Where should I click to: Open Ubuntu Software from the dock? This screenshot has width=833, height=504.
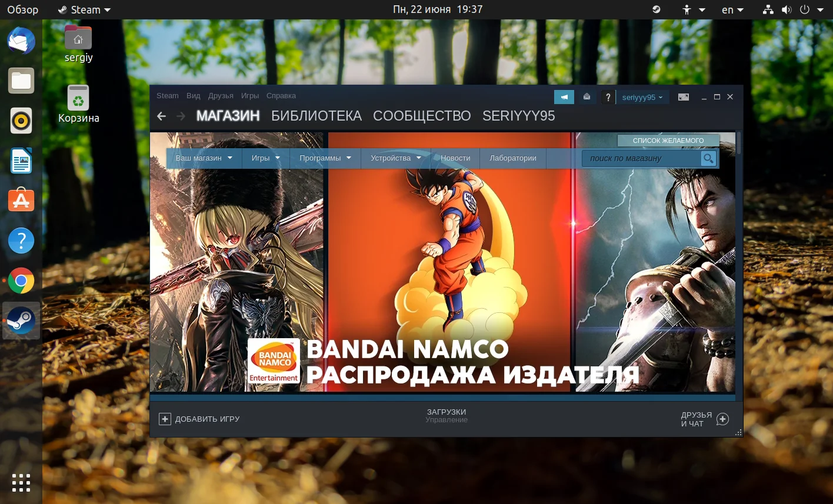click(21, 201)
